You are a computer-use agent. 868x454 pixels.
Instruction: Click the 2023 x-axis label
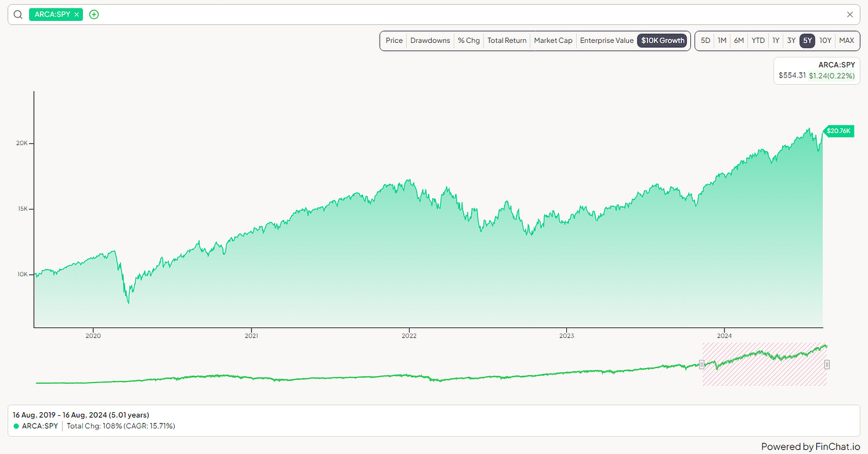coord(566,336)
